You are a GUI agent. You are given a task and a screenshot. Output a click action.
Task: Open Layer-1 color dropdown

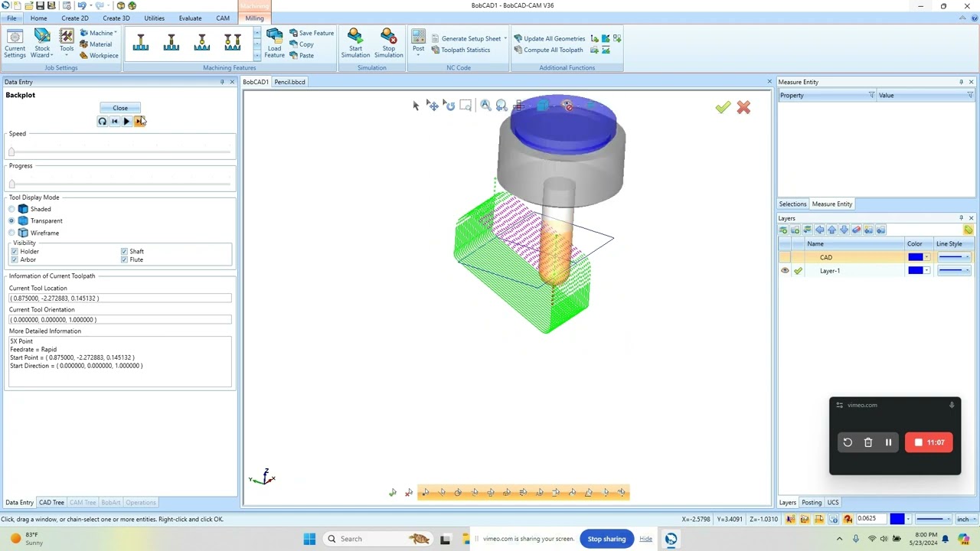927,271
